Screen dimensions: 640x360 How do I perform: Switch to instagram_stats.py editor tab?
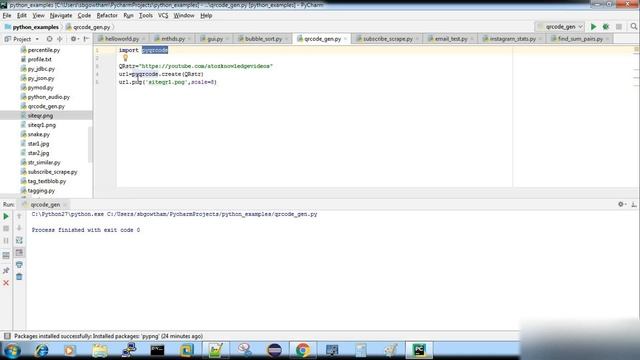coord(512,39)
